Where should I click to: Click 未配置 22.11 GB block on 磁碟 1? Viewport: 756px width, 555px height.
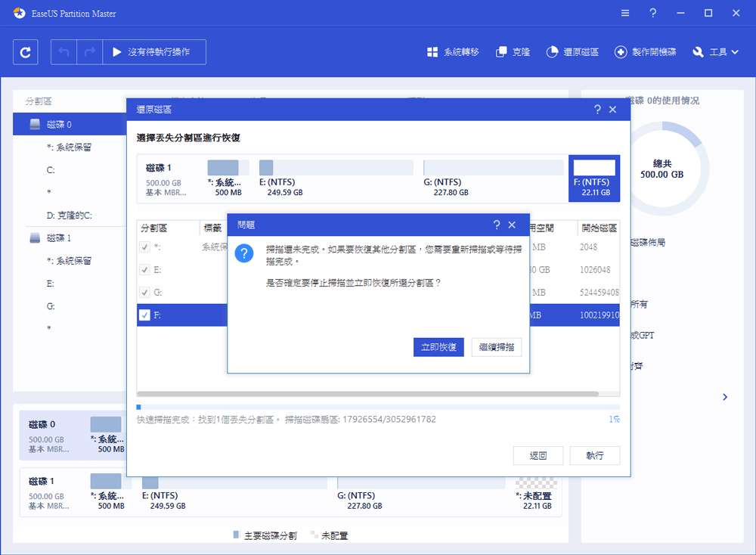click(536, 494)
